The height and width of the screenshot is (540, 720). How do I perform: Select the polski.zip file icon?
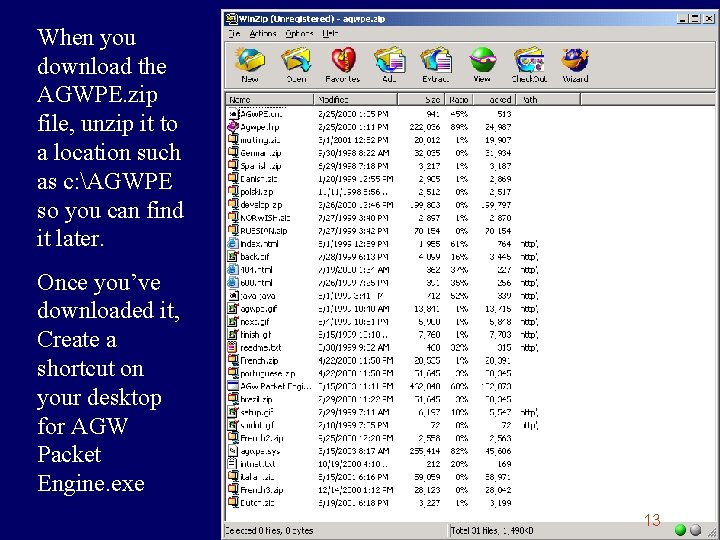(233, 191)
